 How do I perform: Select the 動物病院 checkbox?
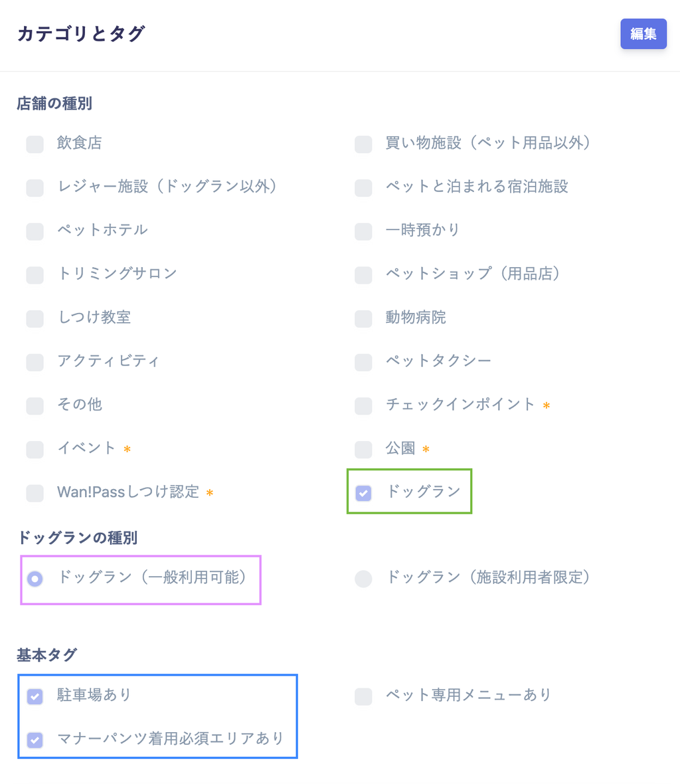(363, 318)
